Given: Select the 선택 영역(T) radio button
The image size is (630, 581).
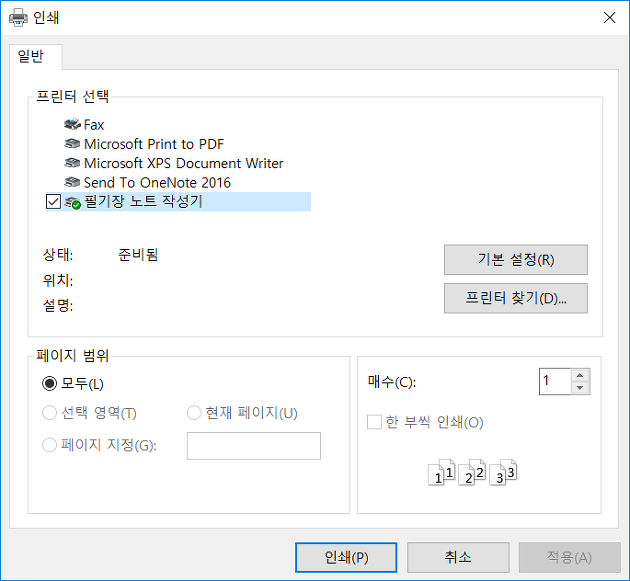Looking at the screenshot, I should pyautogui.click(x=49, y=413).
